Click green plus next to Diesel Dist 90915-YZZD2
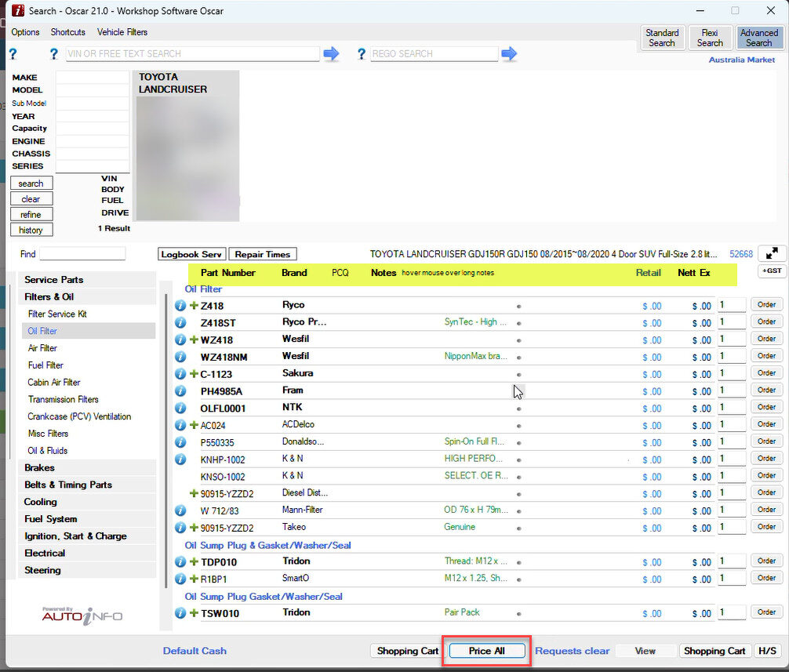Screen dimensions: 789x672 194,493
